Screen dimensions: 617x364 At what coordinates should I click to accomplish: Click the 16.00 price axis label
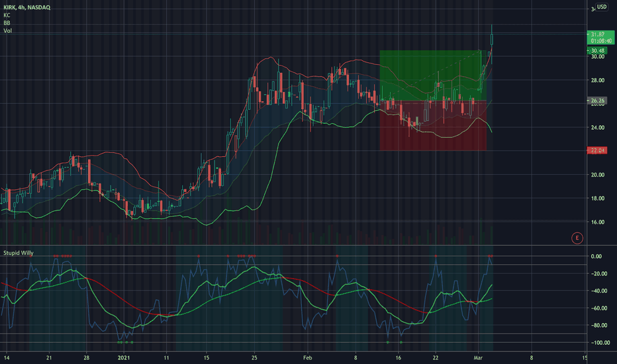[598, 222]
